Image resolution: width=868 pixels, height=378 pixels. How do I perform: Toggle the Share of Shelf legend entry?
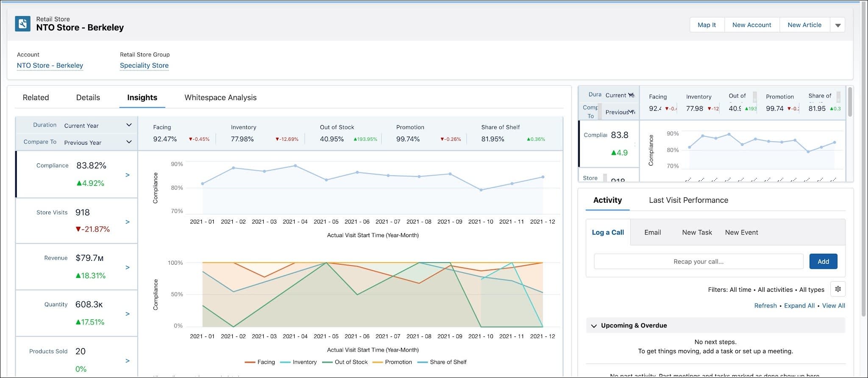(442, 362)
